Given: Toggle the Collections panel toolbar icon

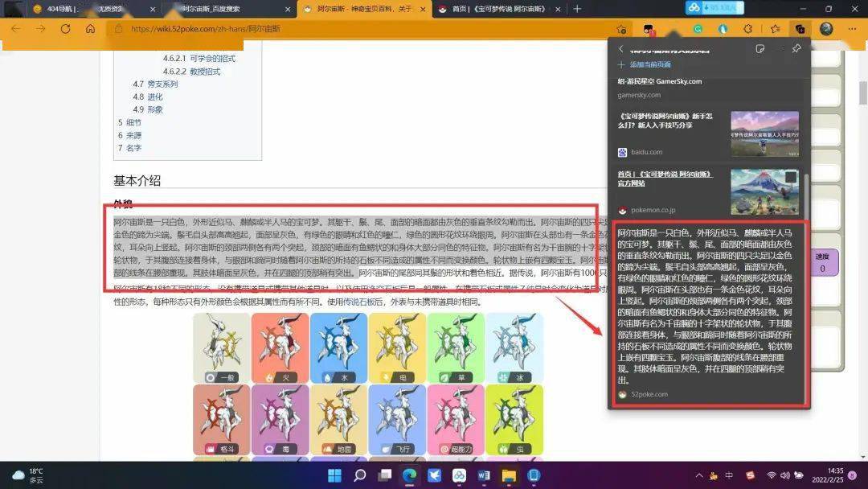Looking at the screenshot, I should point(800,29).
